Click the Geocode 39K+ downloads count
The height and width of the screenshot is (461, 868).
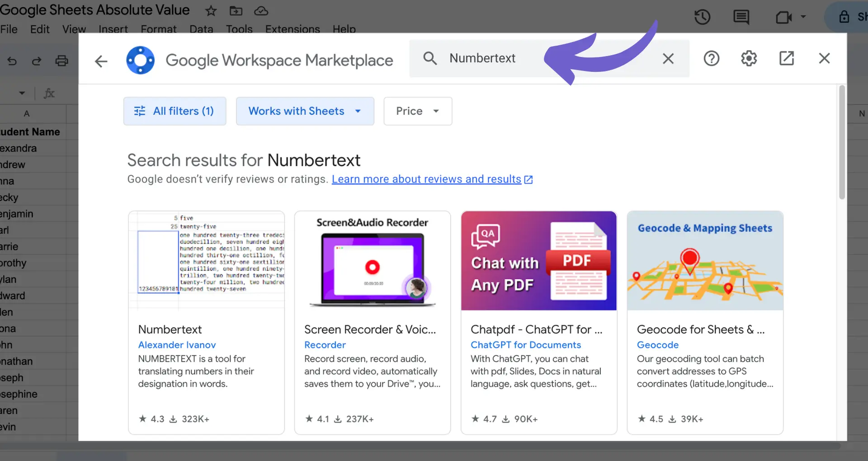coord(692,419)
